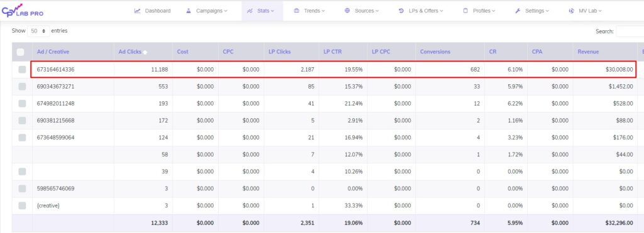Viewport: 644px width, 233px height.
Task: Click into the Search input field
Action: 630,31
